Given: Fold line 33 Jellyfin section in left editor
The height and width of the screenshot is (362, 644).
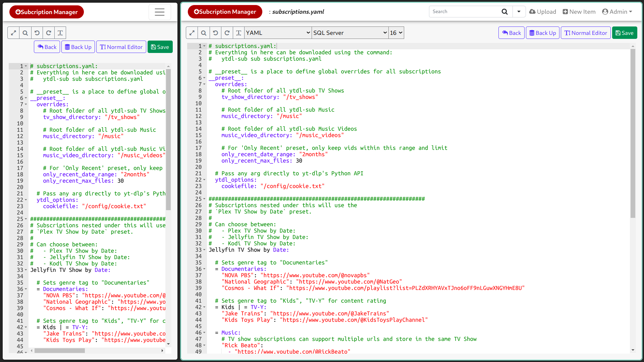Looking at the screenshot, I should 26,270.
